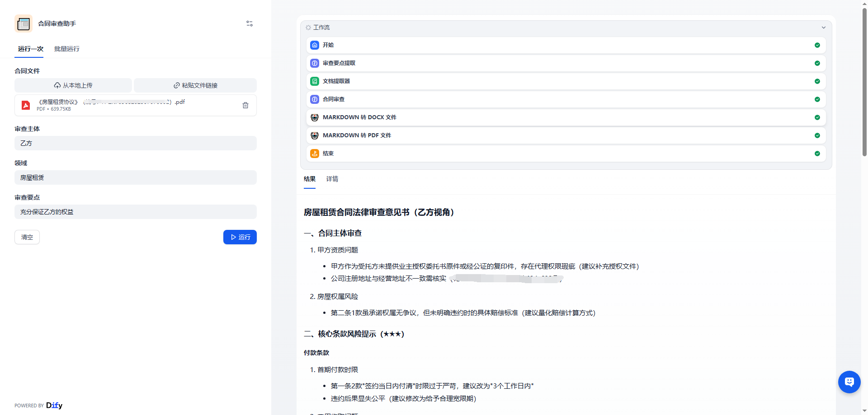Open the settings sliders icon beside the app title
Image resolution: width=868 pixels, height=415 pixels.
[x=250, y=23]
